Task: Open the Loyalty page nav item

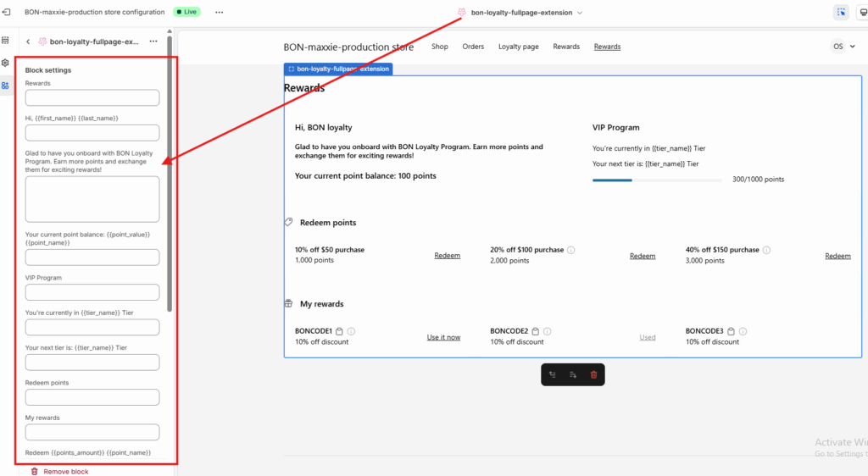Action: click(519, 47)
